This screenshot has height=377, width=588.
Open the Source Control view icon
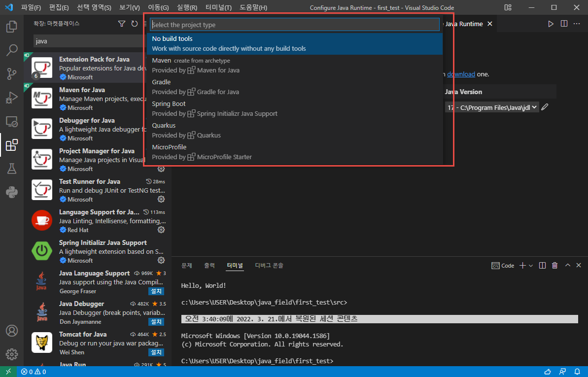coord(12,74)
